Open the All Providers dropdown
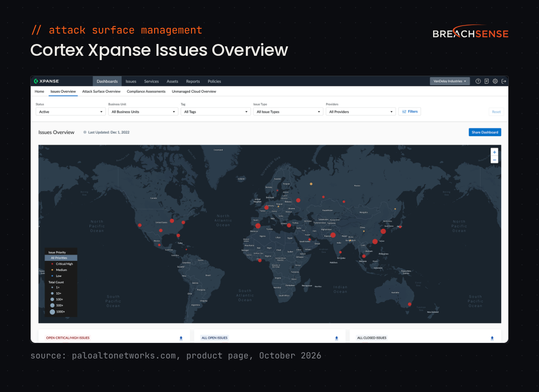539x392 pixels. click(361, 112)
